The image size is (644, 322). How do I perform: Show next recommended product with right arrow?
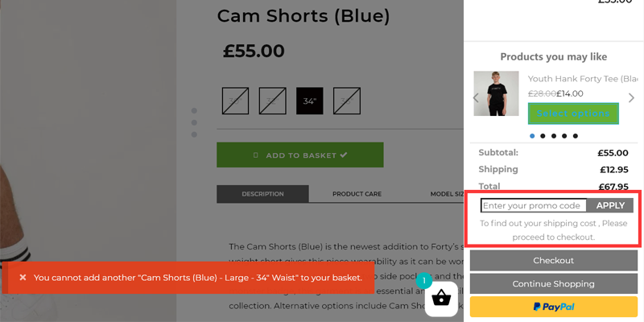coord(631,97)
